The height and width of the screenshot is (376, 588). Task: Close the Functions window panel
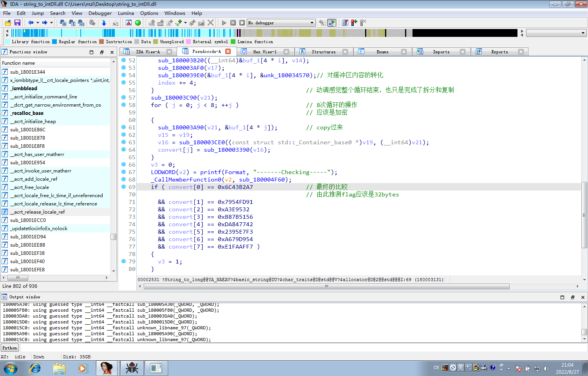point(112,52)
